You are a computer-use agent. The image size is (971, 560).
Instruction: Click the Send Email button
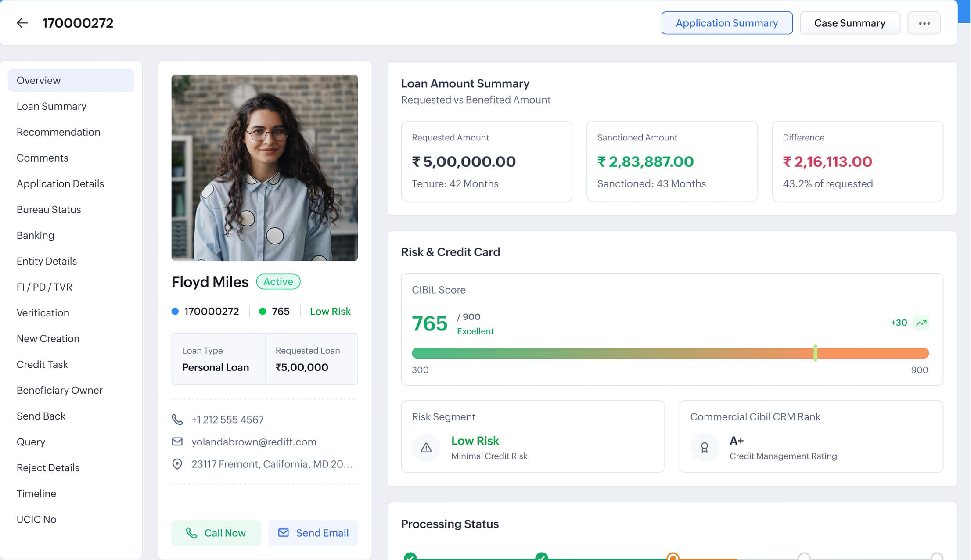click(313, 533)
